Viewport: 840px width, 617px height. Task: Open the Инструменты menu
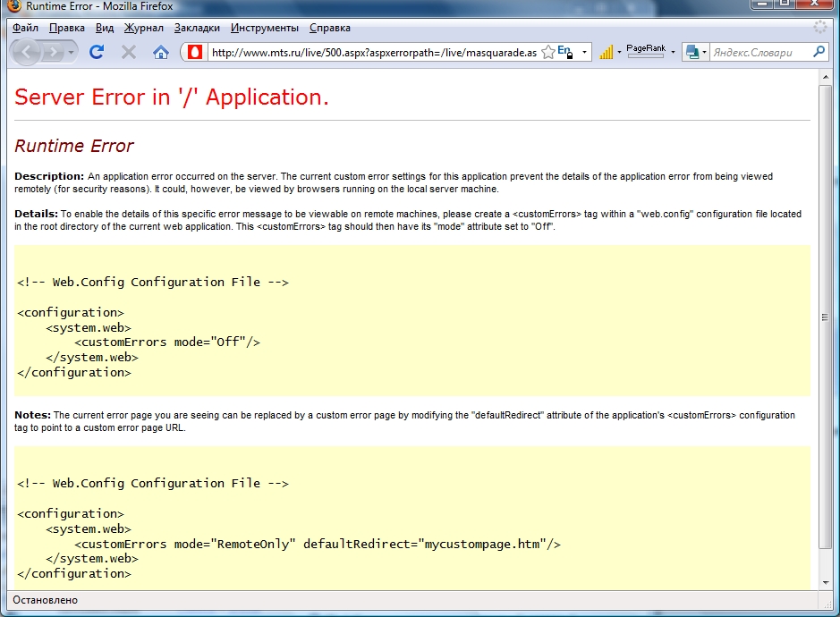(265, 28)
